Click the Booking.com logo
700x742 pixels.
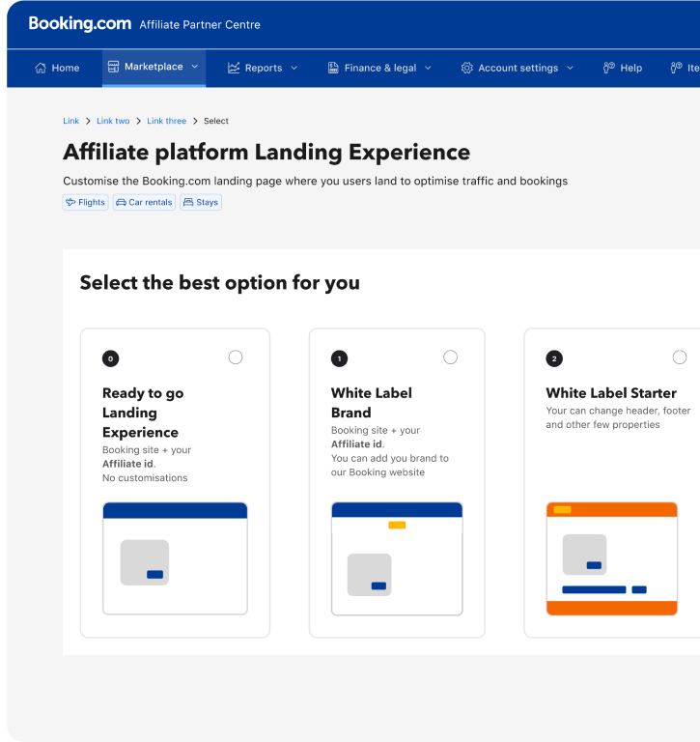pyautogui.click(x=79, y=24)
